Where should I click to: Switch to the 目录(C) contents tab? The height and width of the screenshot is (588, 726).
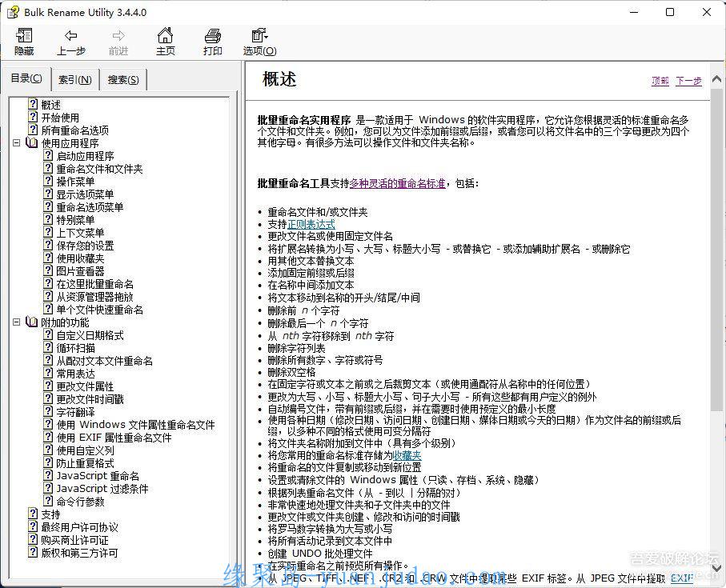[26, 78]
